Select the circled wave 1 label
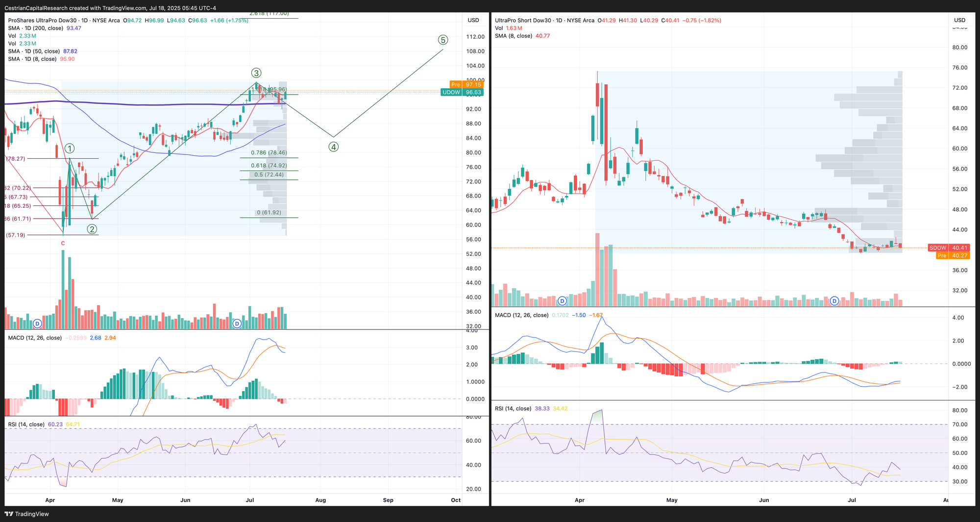The width and height of the screenshot is (980, 522). (x=70, y=149)
